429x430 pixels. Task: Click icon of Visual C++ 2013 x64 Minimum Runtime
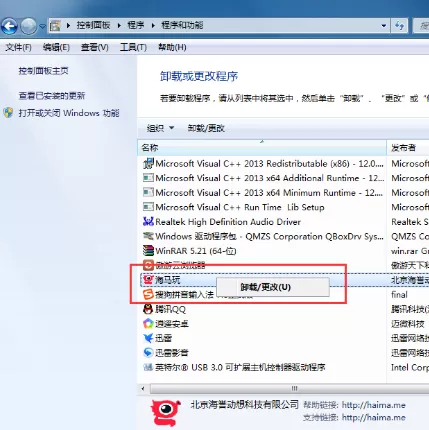click(148, 193)
